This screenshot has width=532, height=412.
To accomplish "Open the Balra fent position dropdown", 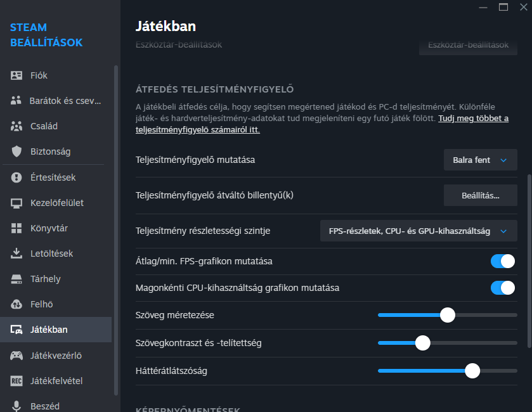I will [x=480, y=160].
